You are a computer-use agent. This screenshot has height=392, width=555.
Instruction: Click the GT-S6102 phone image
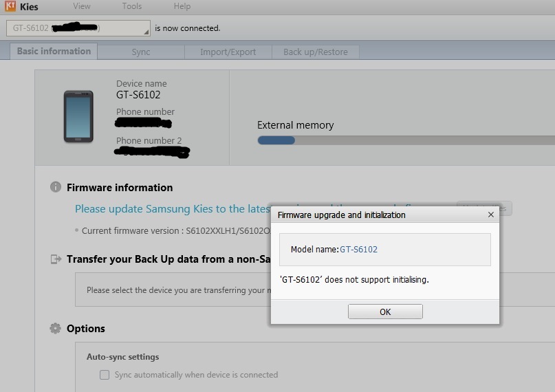[78, 116]
